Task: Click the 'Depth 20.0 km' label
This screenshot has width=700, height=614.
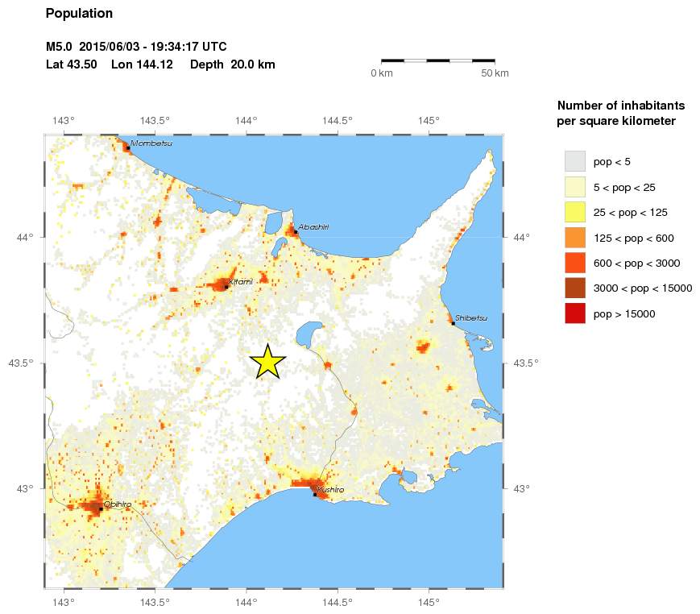Action: (x=233, y=64)
